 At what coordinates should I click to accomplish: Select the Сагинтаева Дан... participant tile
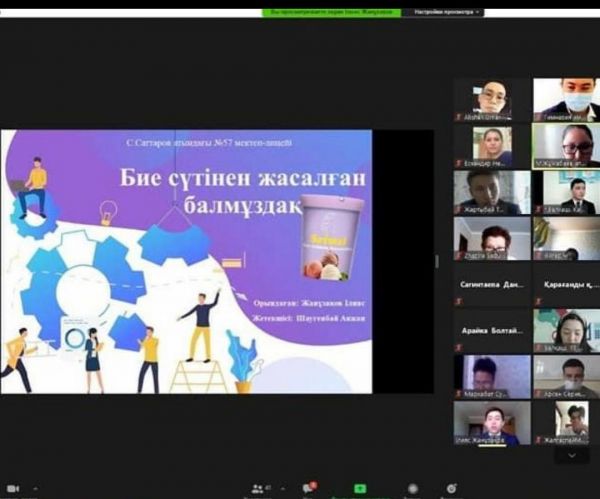[491, 283]
